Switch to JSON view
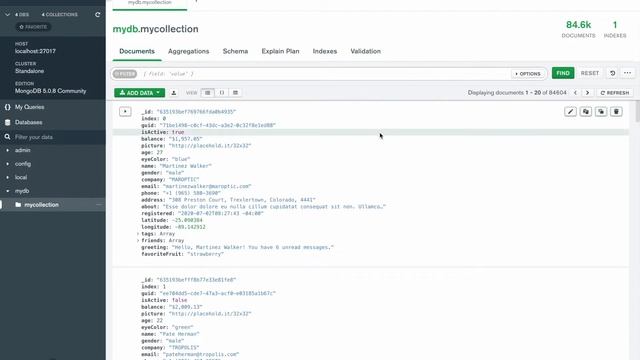Screen dimensions: 640x360 point(222,93)
